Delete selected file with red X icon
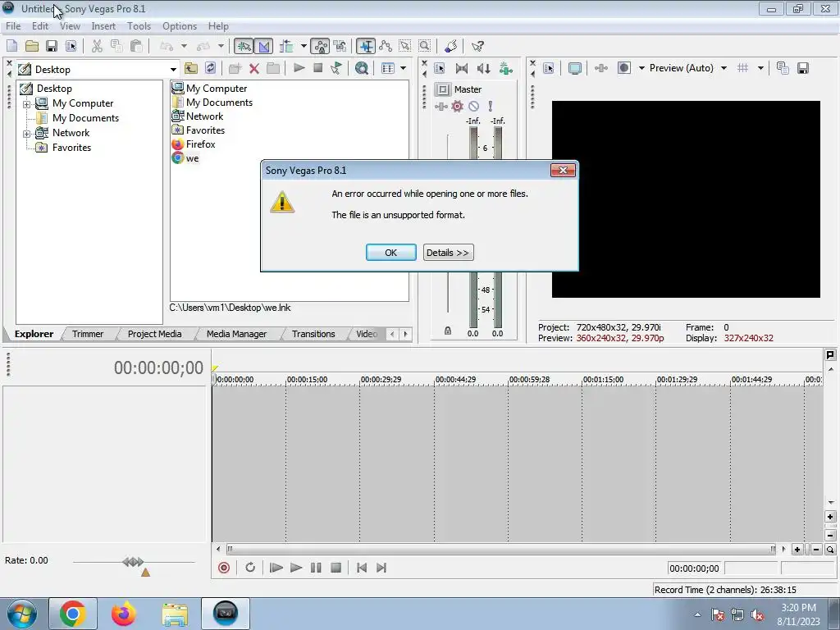Image resolution: width=840 pixels, height=630 pixels. pos(254,68)
